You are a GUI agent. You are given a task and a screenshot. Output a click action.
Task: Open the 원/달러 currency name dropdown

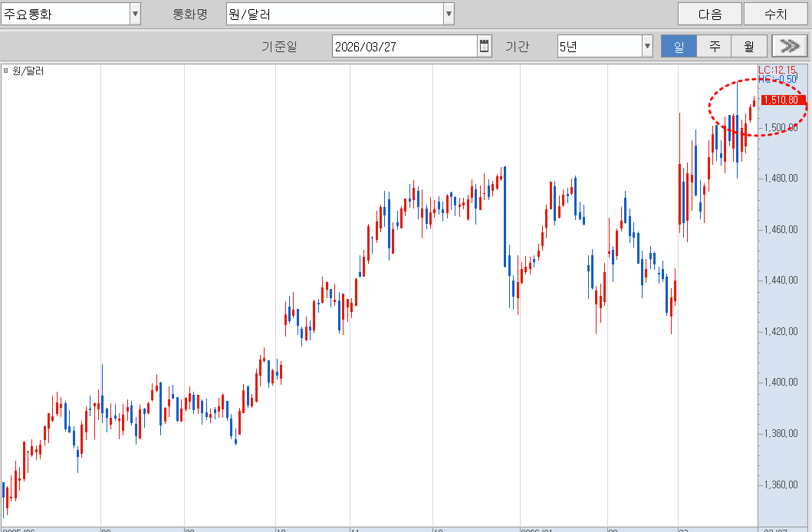(449, 14)
